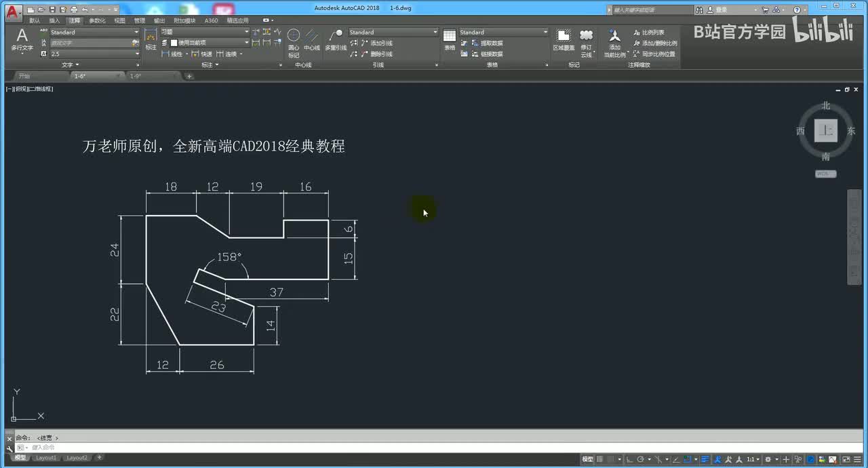
Task: Click the Center Mark (圆心标记) tool
Action: 294,42
